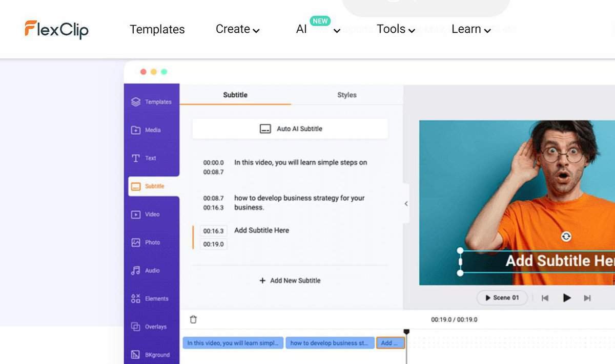The height and width of the screenshot is (364, 615).
Task: Select the 'how to develop business' timeline clip
Action: click(330, 343)
